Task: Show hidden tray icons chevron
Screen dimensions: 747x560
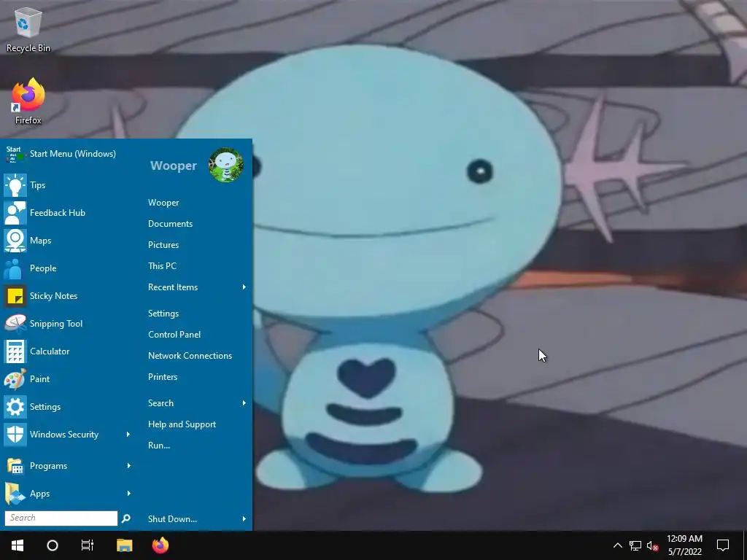Action: [x=617, y=545]
